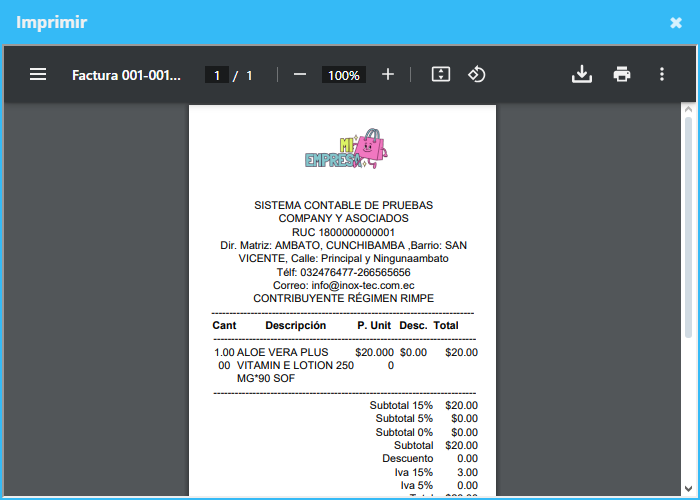Zoom out with the minus icon
The height and width of the screenshot is (500, 700).
pos(300,75)
